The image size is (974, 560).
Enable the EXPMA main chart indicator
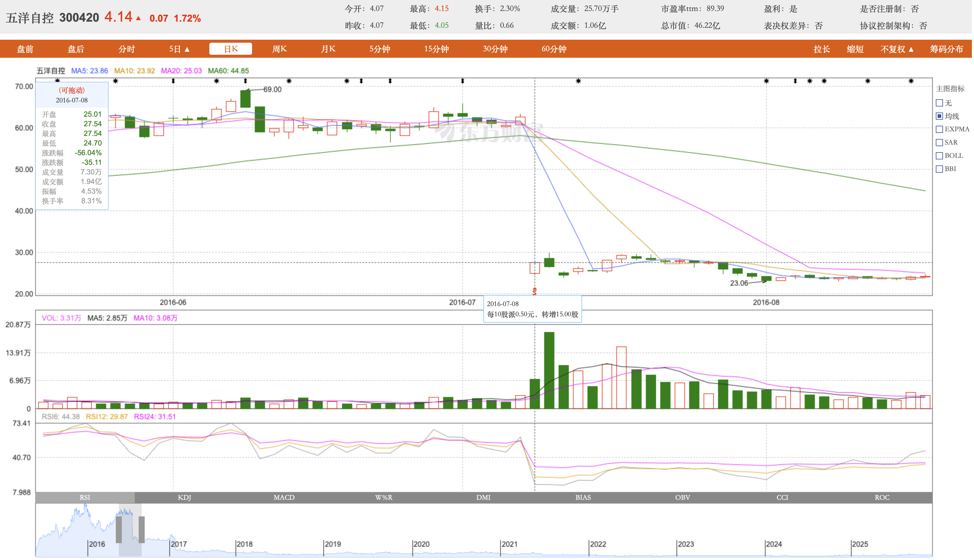pos(939,129)
